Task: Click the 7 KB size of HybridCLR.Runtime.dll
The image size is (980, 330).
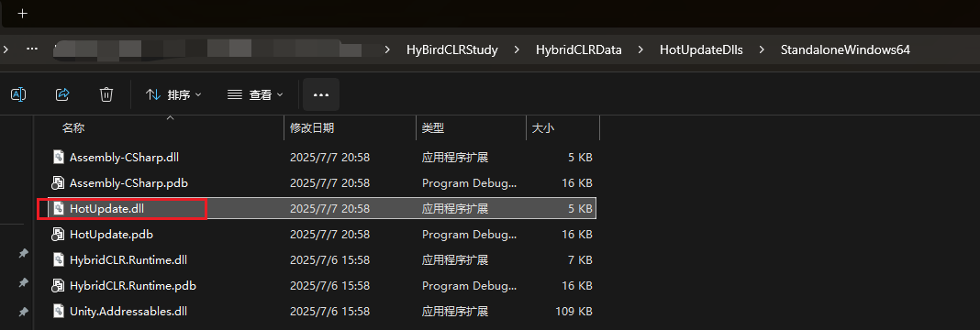Action: 580,259
